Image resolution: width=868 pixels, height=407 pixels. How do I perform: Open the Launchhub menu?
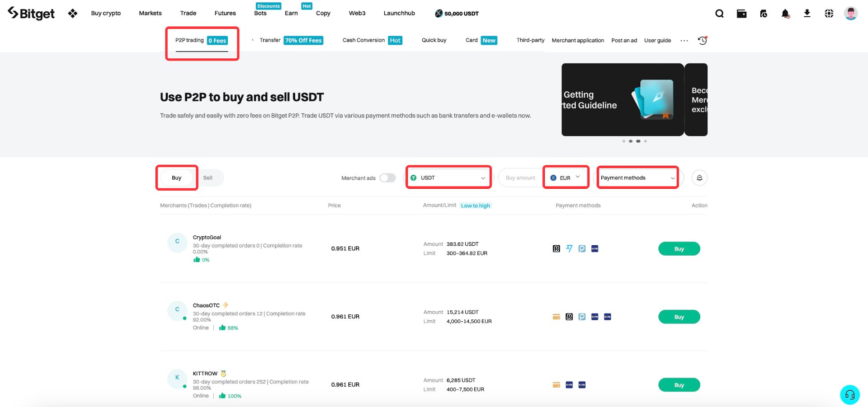(x=399, y=14)
